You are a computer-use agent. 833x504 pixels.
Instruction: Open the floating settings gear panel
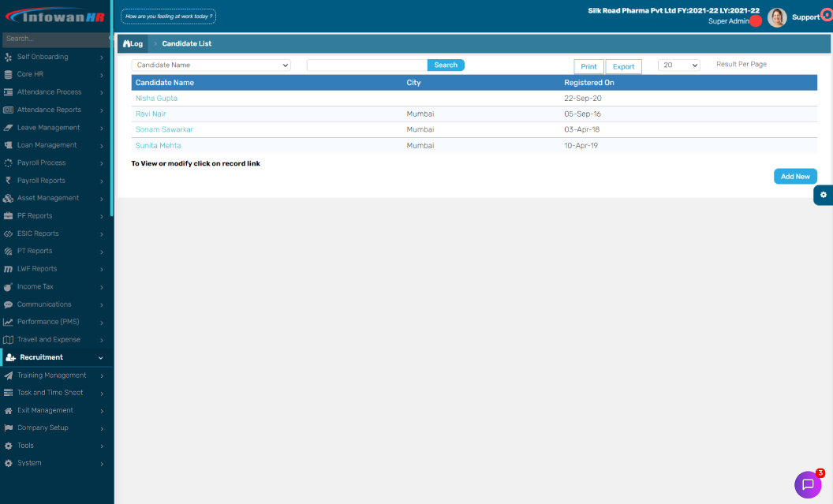point(824,195)
